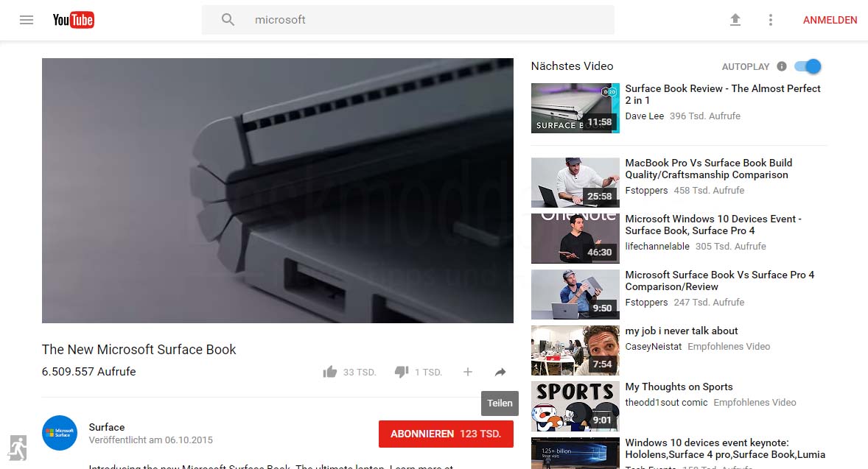868x469 pixels.
Task: Show Autoplay info icon
Action: click(782, 66)
